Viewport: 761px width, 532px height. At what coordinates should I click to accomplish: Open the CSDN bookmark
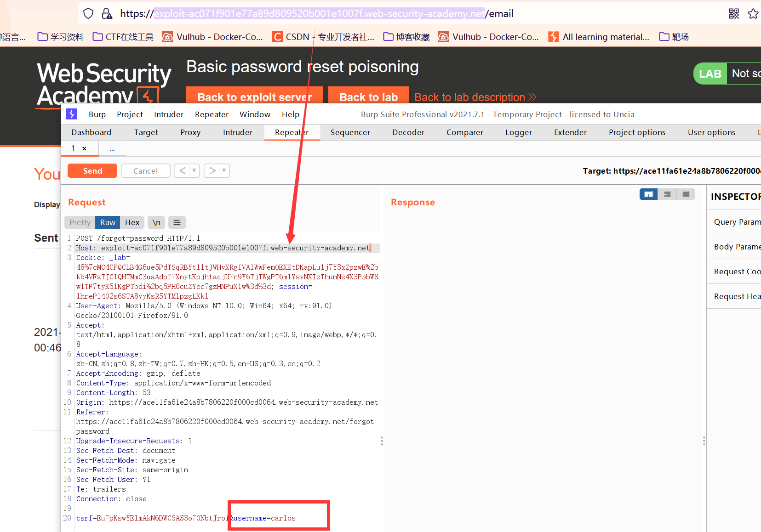pos(323,37)
